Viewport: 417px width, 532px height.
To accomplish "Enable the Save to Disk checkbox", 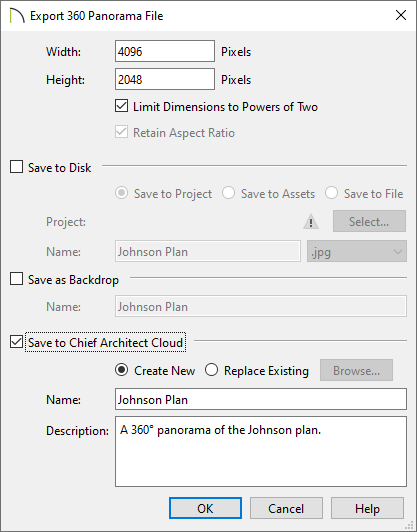I will (16, 167).
